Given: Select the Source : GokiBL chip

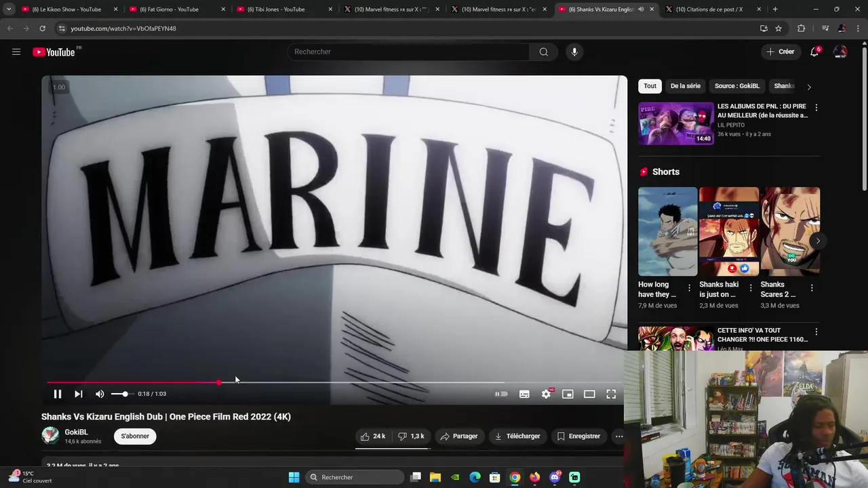Looking at the screenshot, I should (737, 86).
